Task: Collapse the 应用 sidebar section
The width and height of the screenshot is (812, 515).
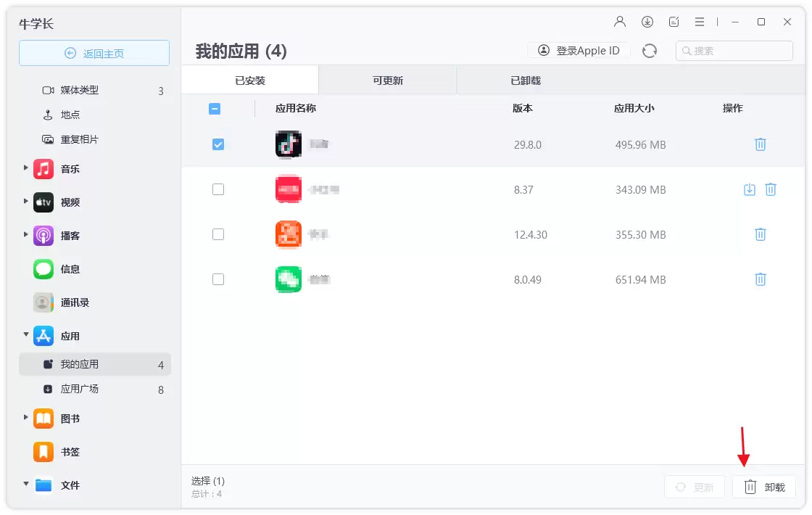Action: click(25, 334)
